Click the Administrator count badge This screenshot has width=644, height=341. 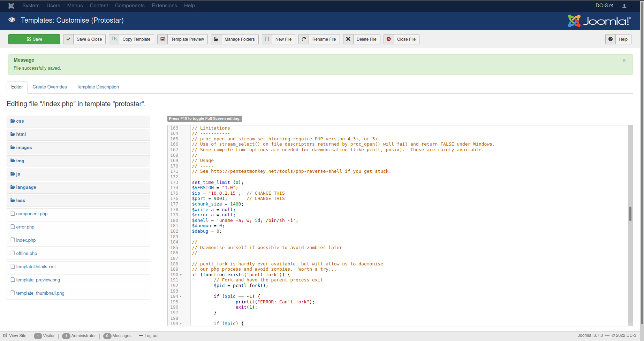click(66, 336)
